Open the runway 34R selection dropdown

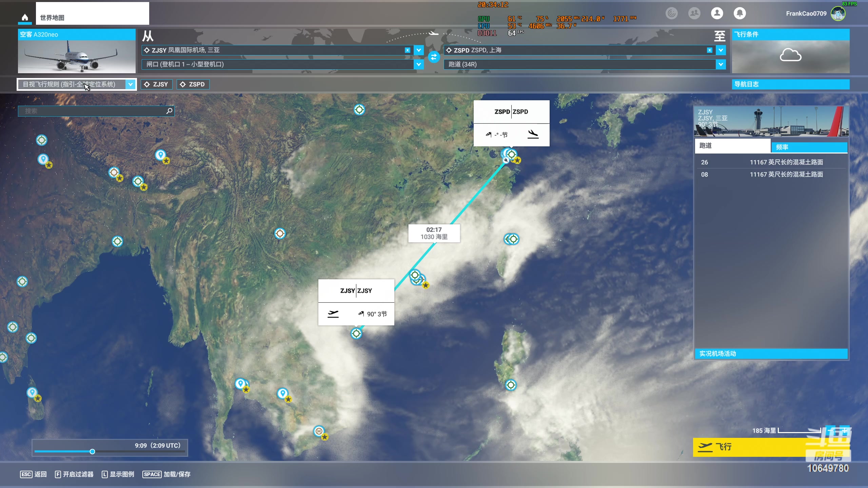721,64
